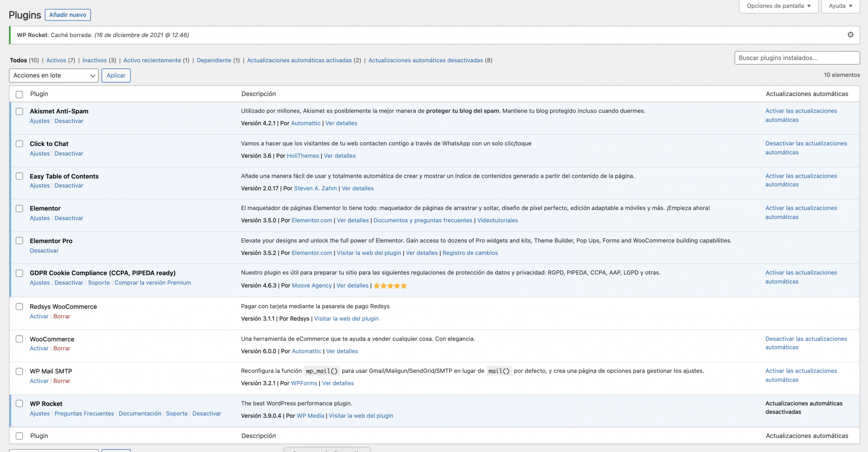
Task: Expand the Ayuda help panel
Action: [840, 6]
